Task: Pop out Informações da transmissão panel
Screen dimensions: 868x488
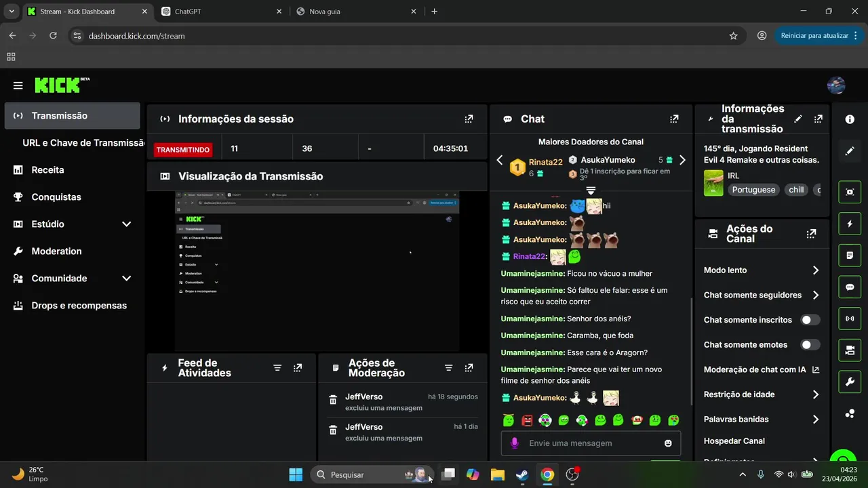Action: click(x=818, y=119)
